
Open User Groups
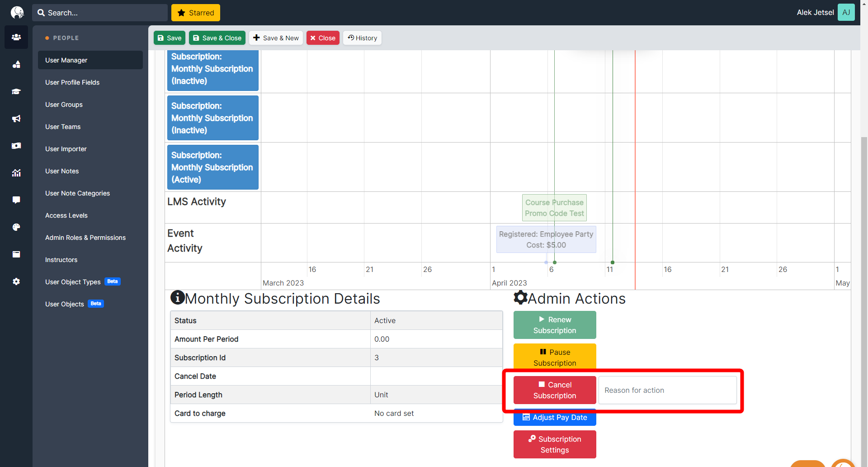(90, 105)
